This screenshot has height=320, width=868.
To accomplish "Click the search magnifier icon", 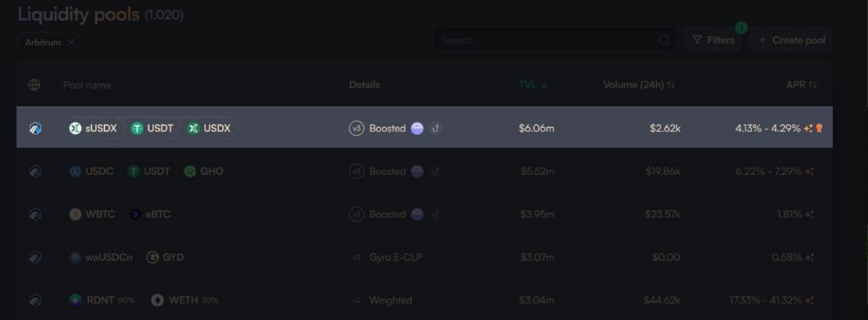I will point(663,40).
